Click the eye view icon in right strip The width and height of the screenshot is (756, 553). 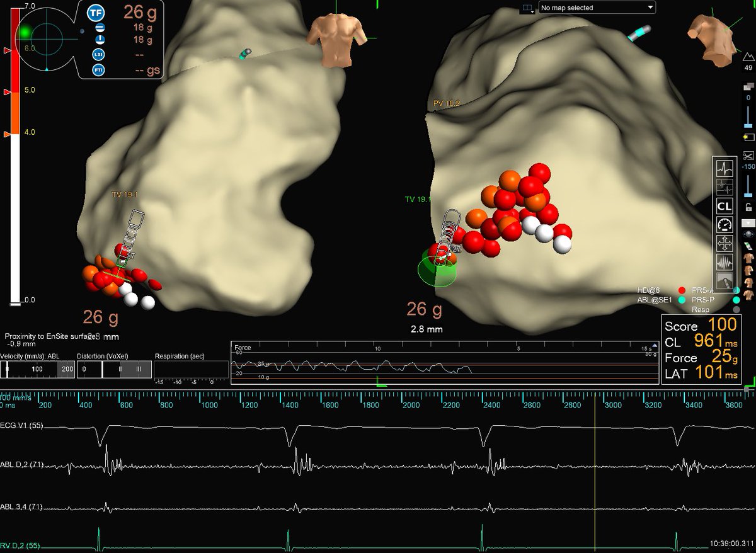click(x=748, y=235)
